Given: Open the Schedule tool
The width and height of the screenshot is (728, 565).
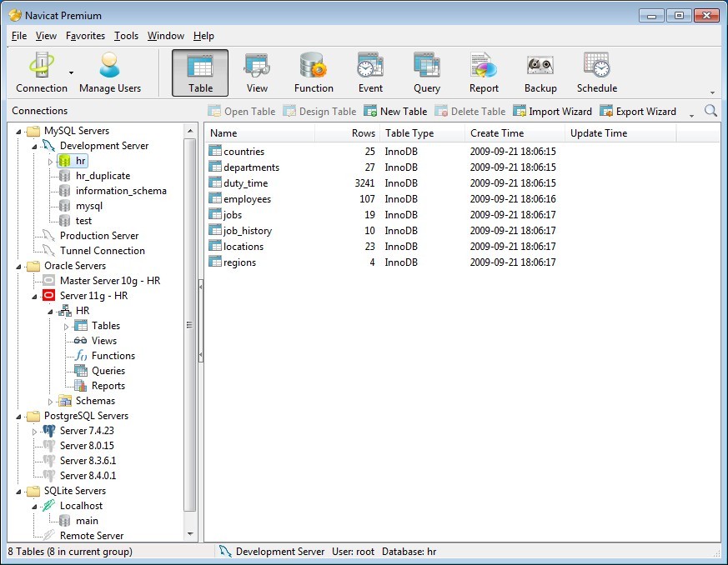Looking at the screenshot, I should point(596,72).
